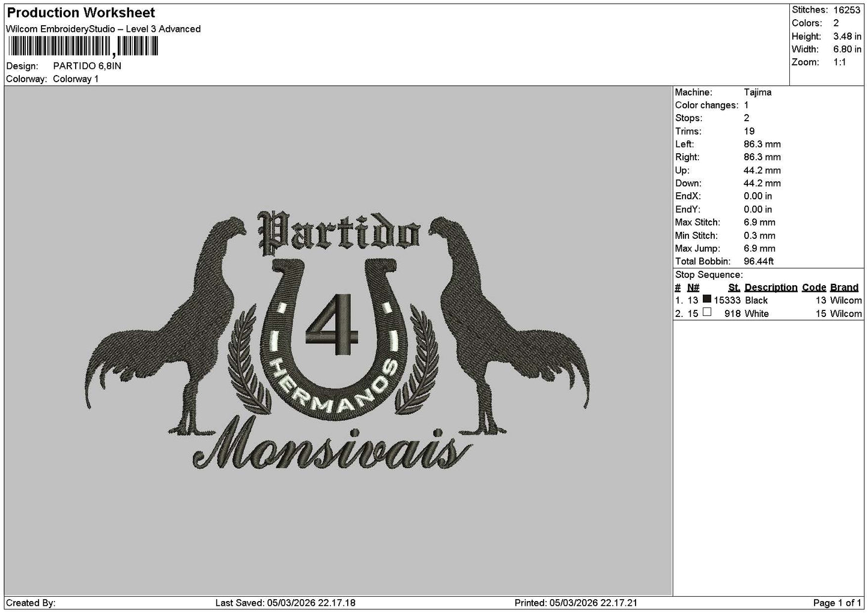Click the Stop Sequence heading
Screen dimensions: 868x613
pos(709,275)
